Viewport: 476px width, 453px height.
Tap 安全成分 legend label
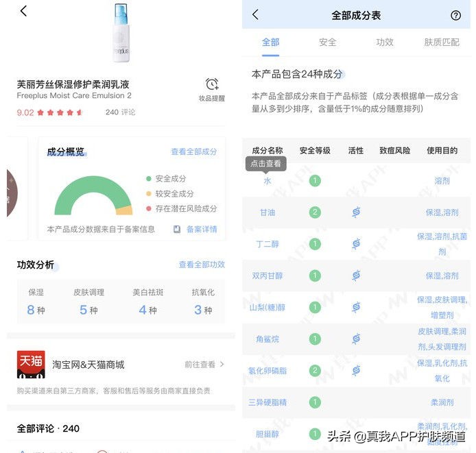tap(171, 178)
